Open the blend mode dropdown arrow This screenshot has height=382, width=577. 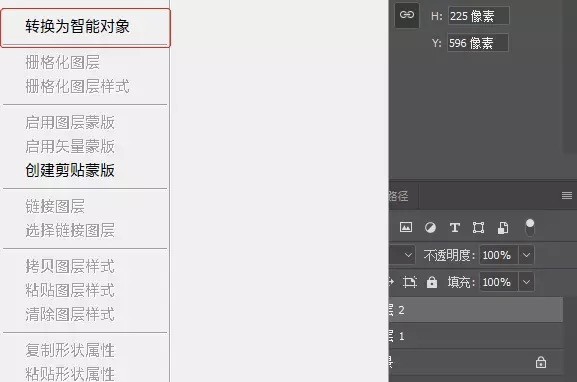[408, 255]
